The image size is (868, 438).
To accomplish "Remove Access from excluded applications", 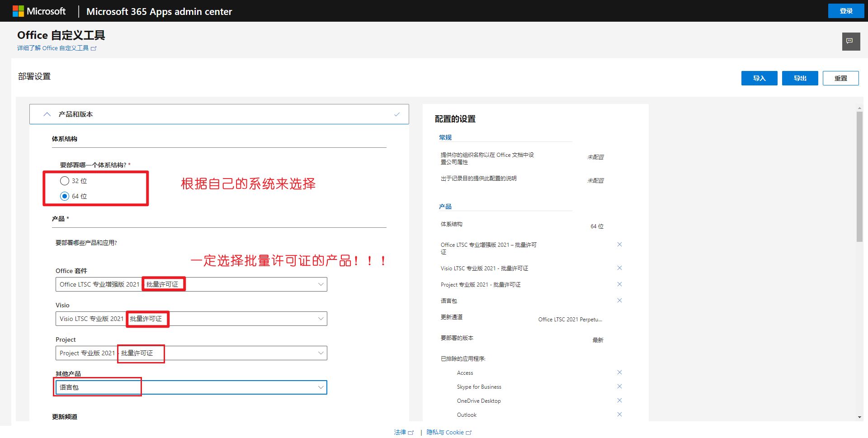I will coord(619,372).
